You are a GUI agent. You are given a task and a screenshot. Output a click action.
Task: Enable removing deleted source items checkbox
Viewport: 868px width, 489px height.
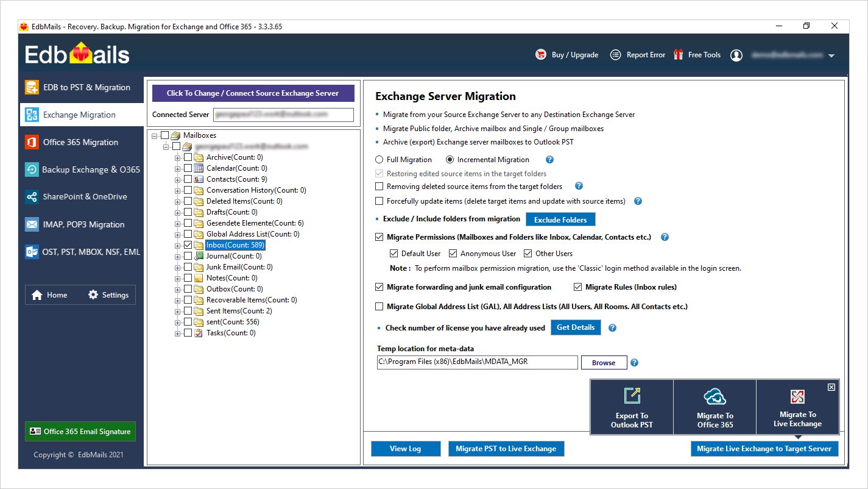[379, 186]
